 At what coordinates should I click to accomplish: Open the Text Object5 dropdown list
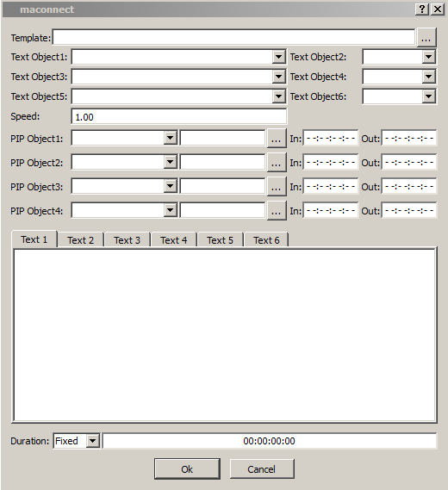(278, 96)
